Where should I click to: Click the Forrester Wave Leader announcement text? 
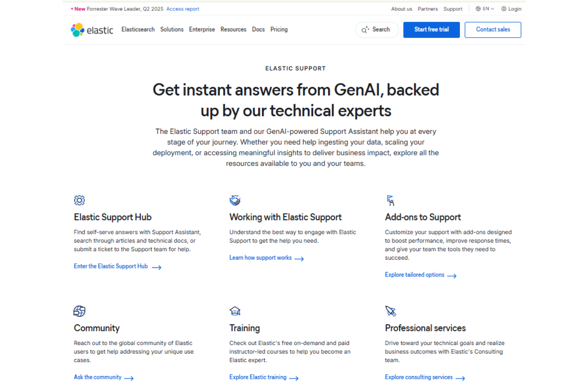[x=125, y=9]
